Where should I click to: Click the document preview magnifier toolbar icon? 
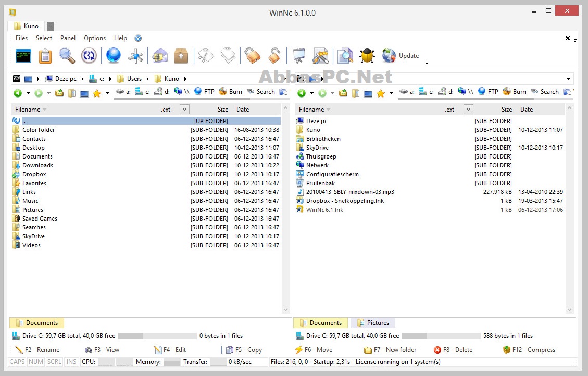point(345,56)
